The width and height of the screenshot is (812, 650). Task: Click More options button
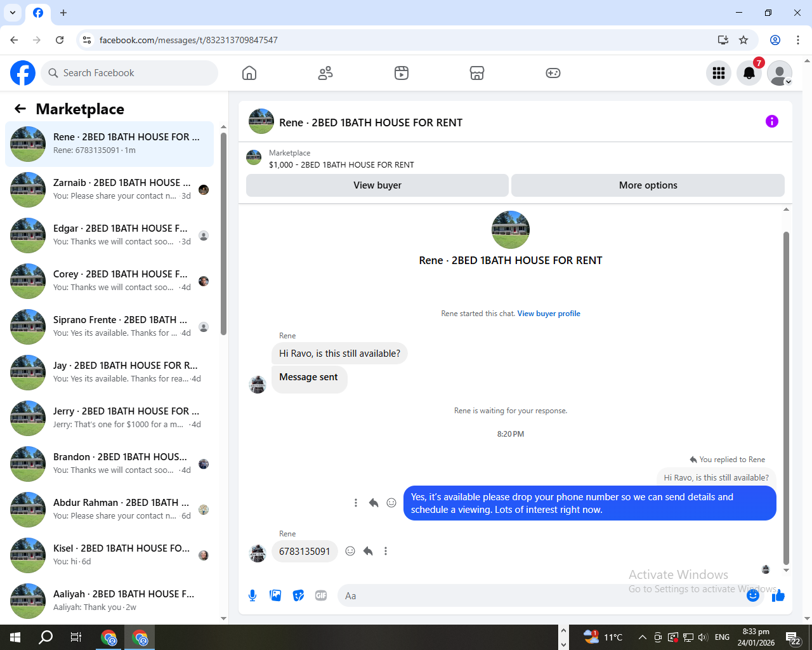coord(648,185)
